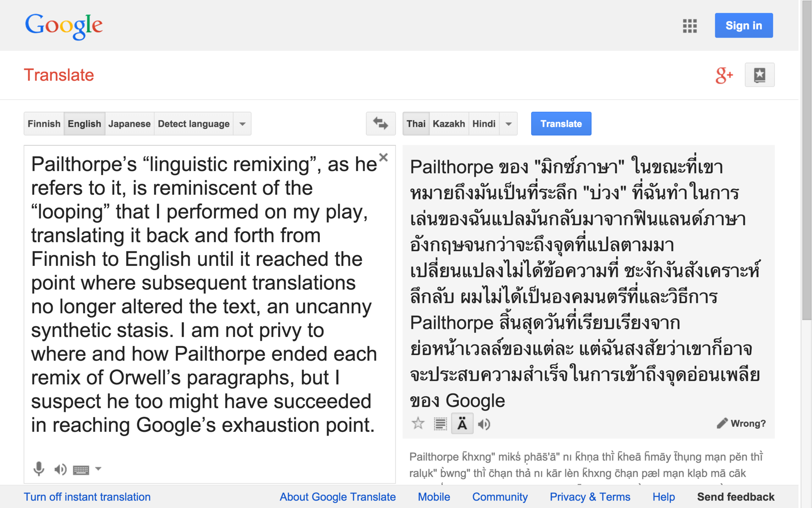Turn on the virtual keyboard
The width and height of the screenshot is (812, 508).
click(x=81, y=469)
